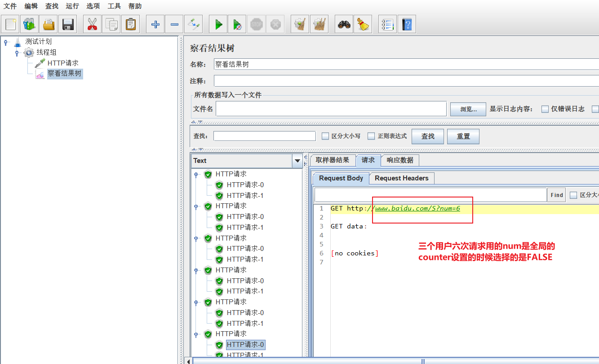Open the 选项 menu
This screenshot has width=599, height=364.
coord(93,6)
